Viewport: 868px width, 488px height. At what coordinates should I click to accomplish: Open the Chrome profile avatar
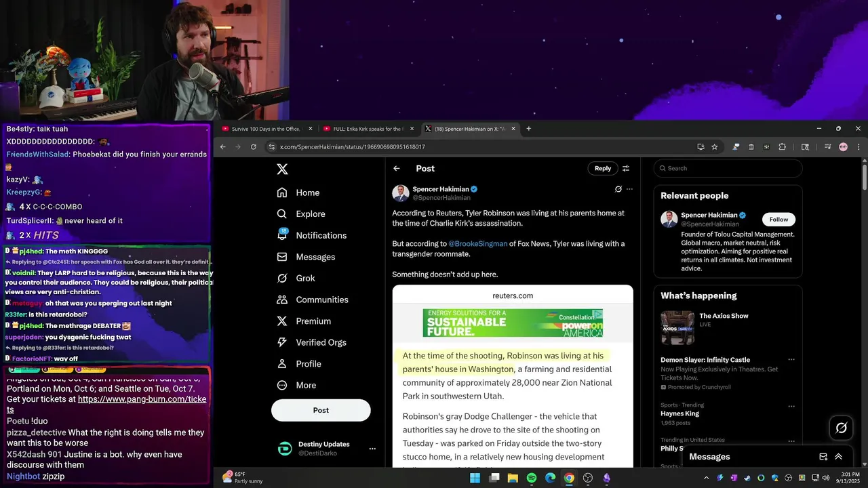click(843, 146)
